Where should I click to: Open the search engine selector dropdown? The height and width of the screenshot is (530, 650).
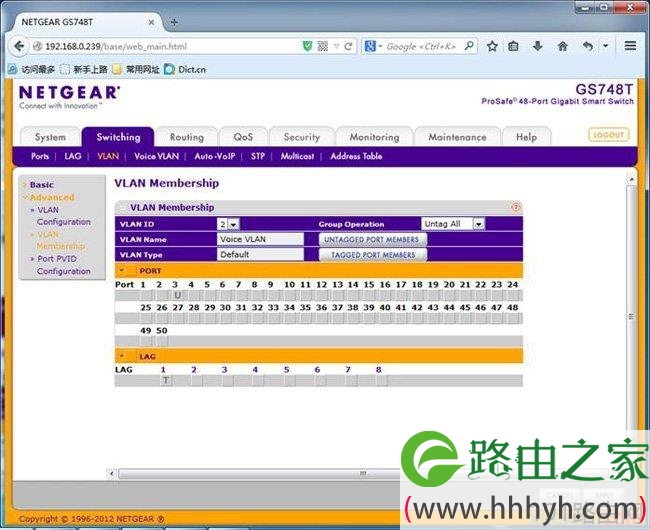click(372, 46)
